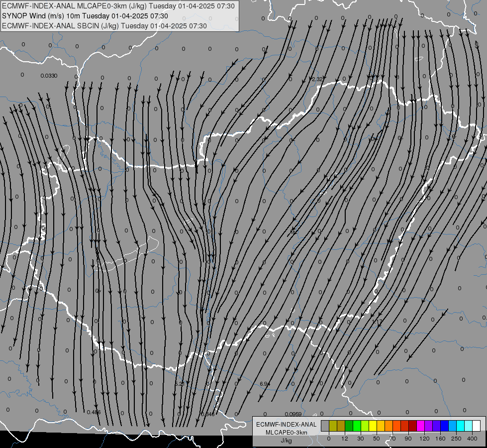
Task: Click the 0.846 value on the map
Action: coord(207,414)
